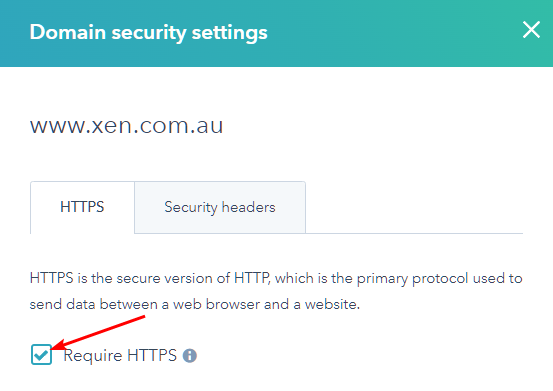Screen dimensions: 553x391
Task: Click the red arrow annotation tip
Action: pyautogui.click(x=54, y=347)
